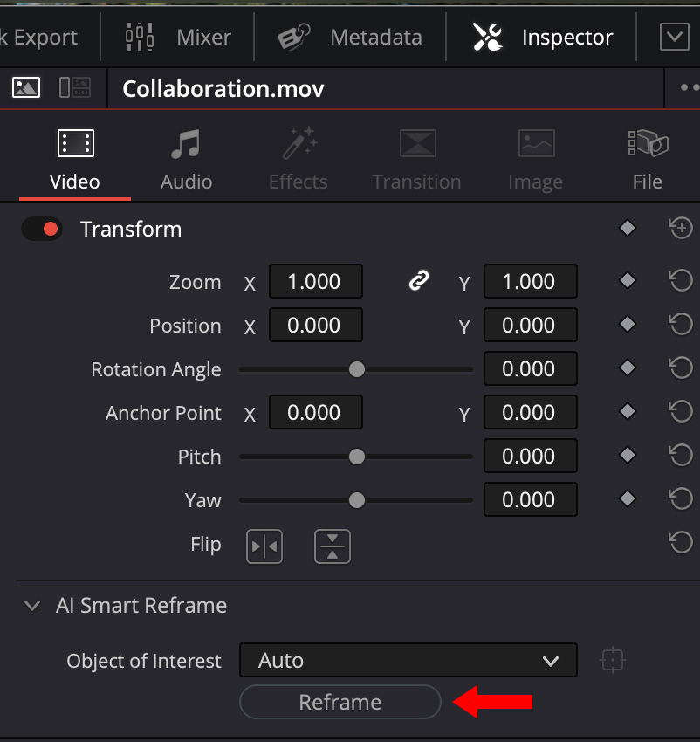The width and height of the screenshot is (700, 742).
Task: Switch to the Audio tab
Action: tap(186, 159)
